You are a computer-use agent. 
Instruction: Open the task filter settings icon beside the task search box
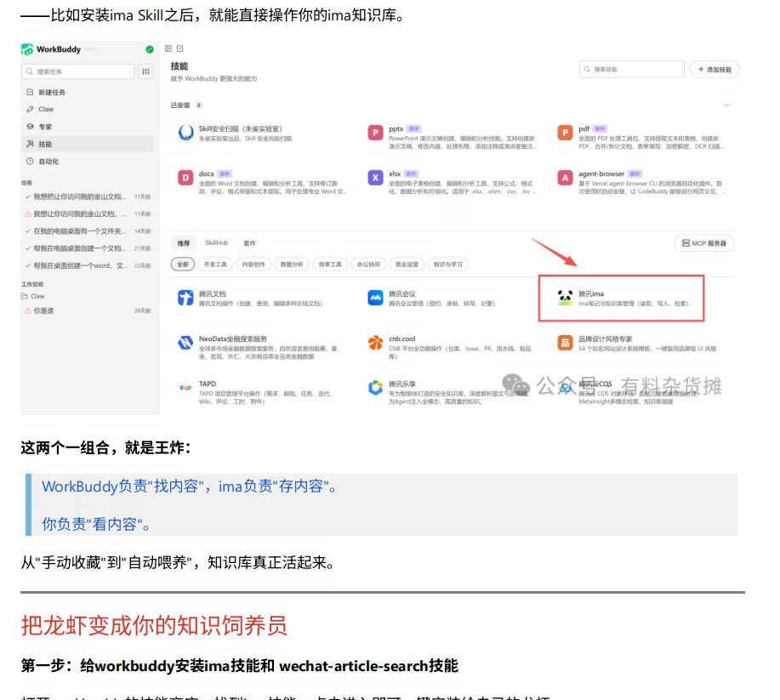[145, 71]
